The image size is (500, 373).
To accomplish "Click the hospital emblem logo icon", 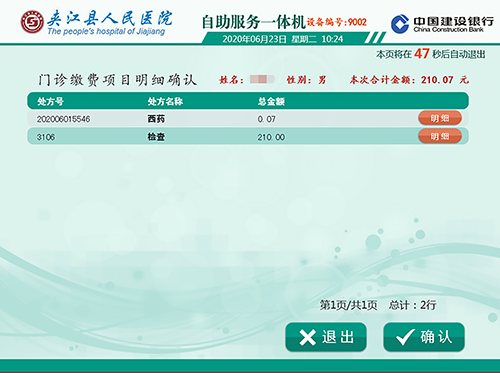I will (32, 22).
